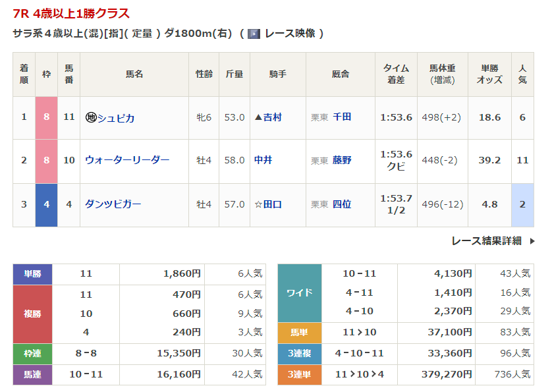Open trainer 四位 stable page
The image size is (552, 392).
point(342,204)
